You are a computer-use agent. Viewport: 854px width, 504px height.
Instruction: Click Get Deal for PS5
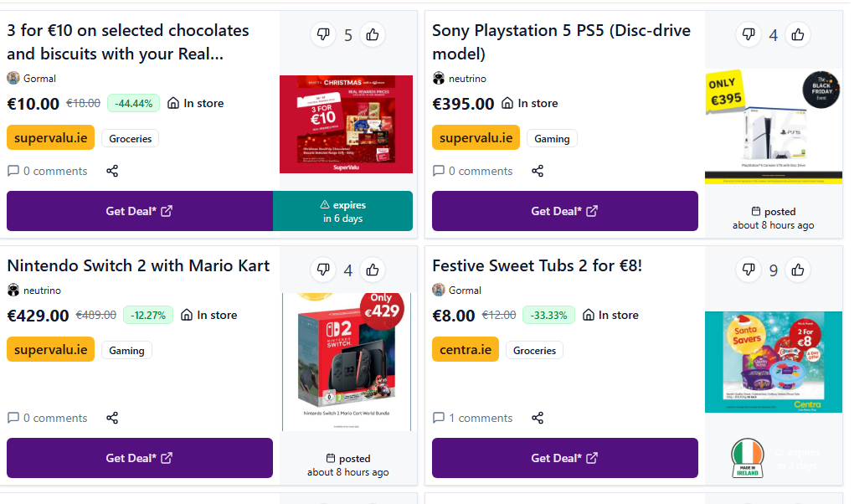564,211
